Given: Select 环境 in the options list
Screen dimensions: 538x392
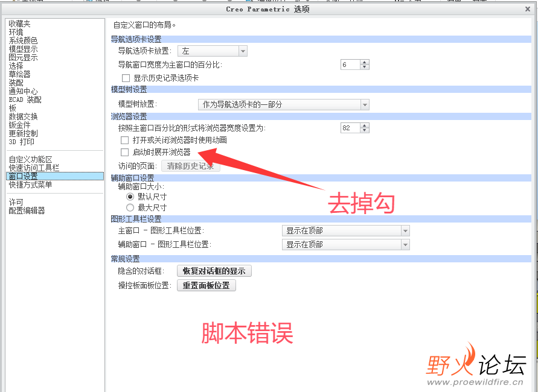Looking at the screenshot, I should [x=16, y=32].
